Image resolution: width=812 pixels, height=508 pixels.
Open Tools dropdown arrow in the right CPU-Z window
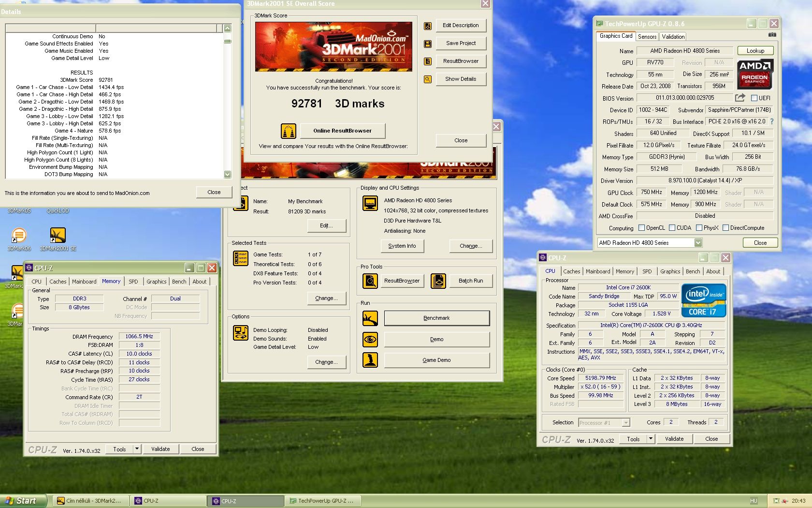point(651,439)
